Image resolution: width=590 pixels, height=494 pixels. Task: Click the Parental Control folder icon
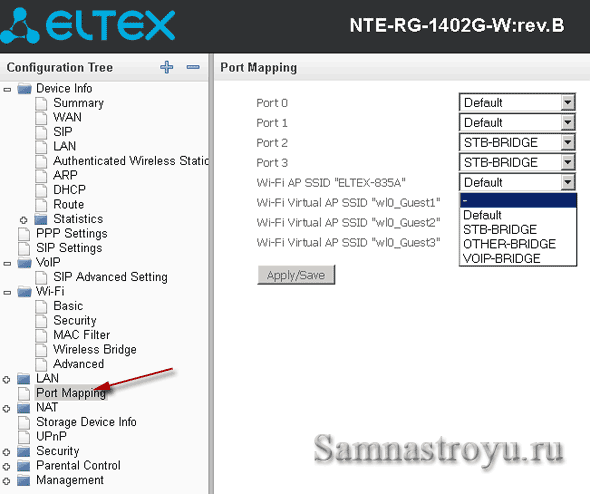click(x=24, y=466)
